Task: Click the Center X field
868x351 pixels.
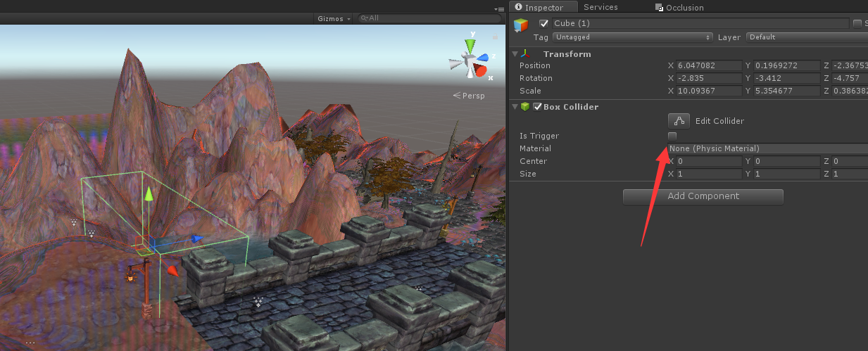Action: (709, 161)
